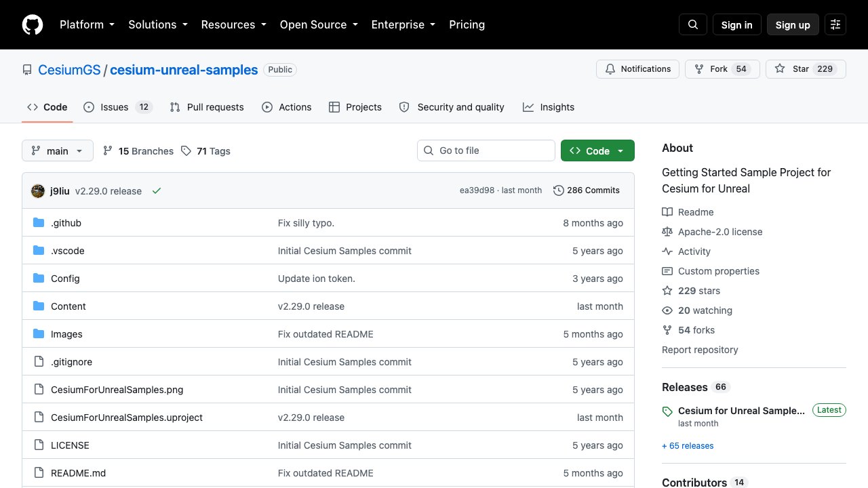This screenshot has width=868, height=488.
Task: View the 71 Tags link
Action: 205,150
